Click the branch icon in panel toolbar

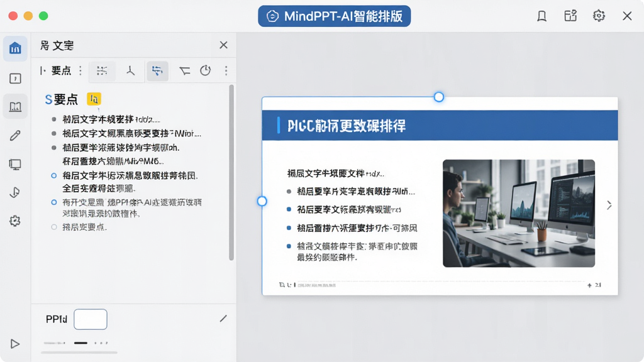(x=130, y=70)
